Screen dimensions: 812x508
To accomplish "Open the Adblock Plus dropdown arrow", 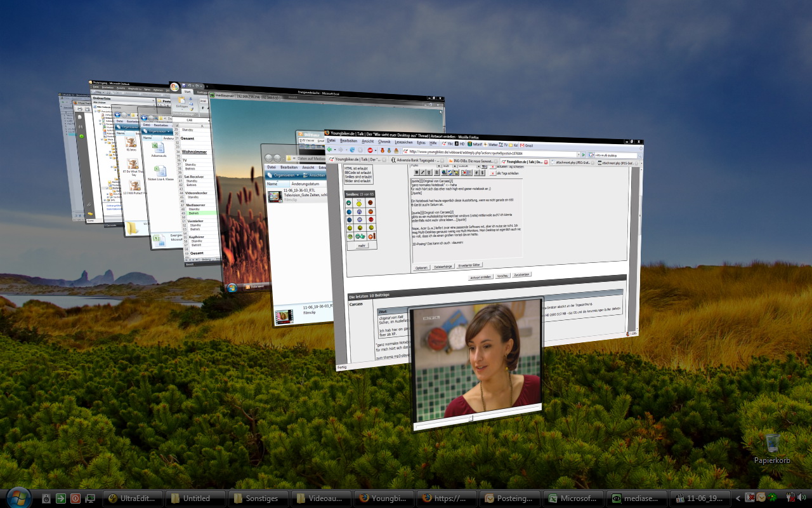I will click(376, 150).
